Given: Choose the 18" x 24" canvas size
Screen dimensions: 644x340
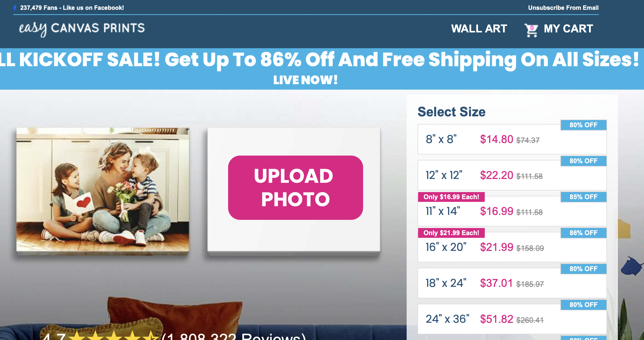Looking at the screenshot, I should click(x=512, y=283).
